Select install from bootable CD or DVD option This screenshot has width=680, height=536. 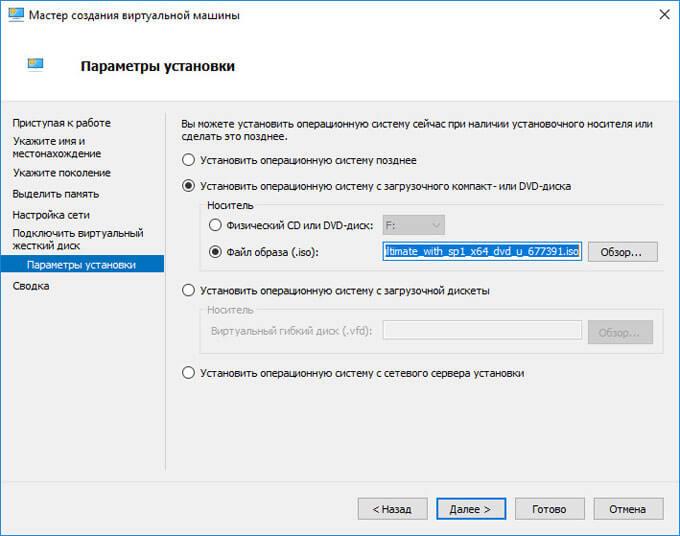click(x=187, y=185)
